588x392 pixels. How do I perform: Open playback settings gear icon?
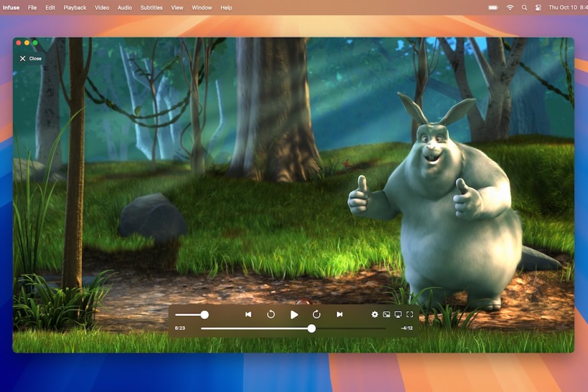(x=374, y=314)
